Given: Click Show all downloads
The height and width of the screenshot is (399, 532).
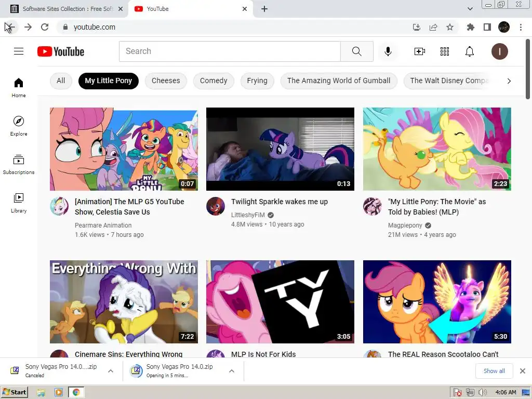Looking at the screenshot, I should pos(494,371).
